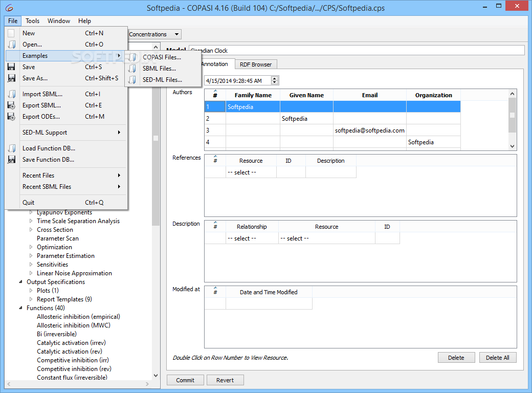
Task: Click the COPASI application logo in title bar
Action: point(9,8)
